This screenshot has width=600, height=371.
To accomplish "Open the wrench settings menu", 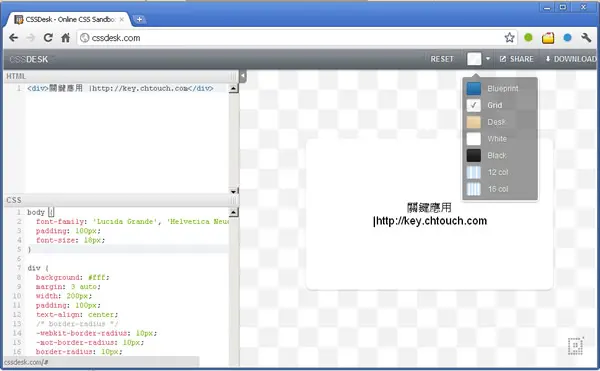I will (586, 37).
